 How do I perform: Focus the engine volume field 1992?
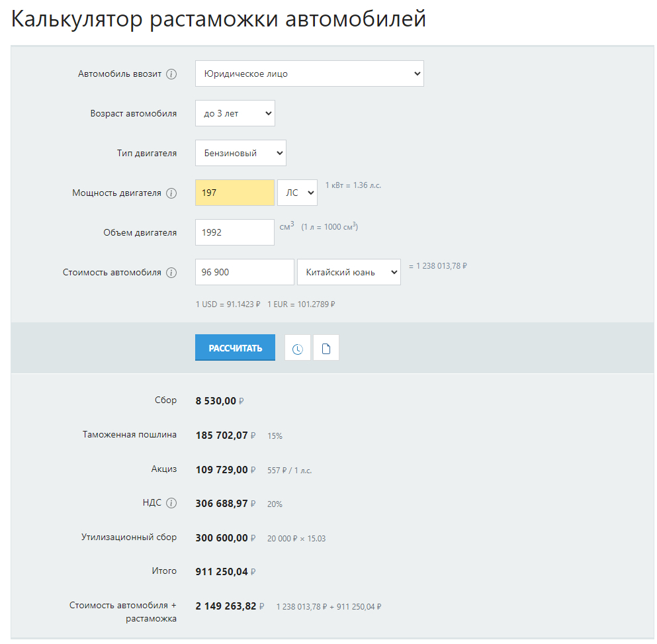tap(234, 232)
